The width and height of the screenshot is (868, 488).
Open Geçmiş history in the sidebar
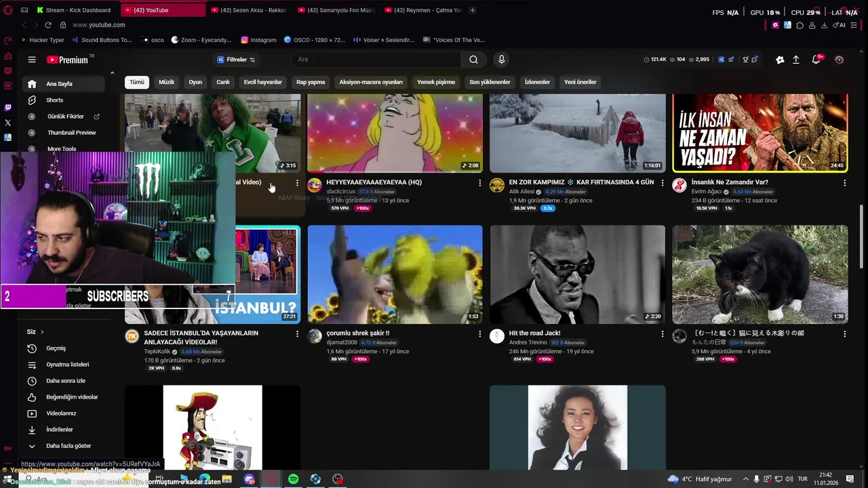click(64, 348)
